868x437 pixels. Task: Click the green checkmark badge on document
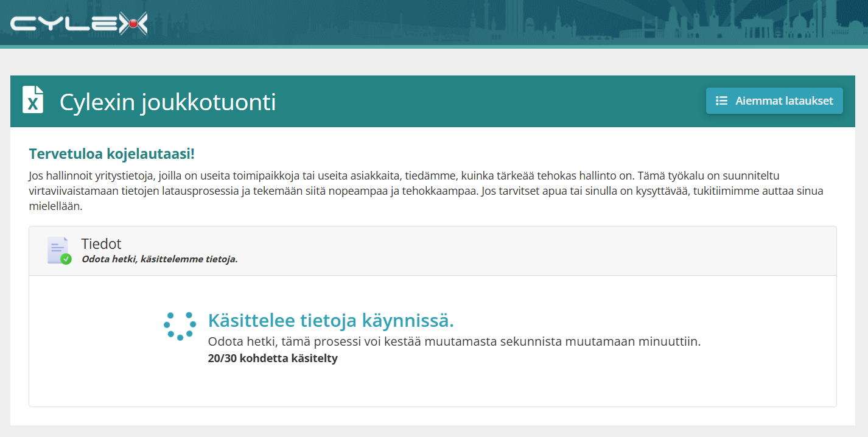[x=66, y=259]
